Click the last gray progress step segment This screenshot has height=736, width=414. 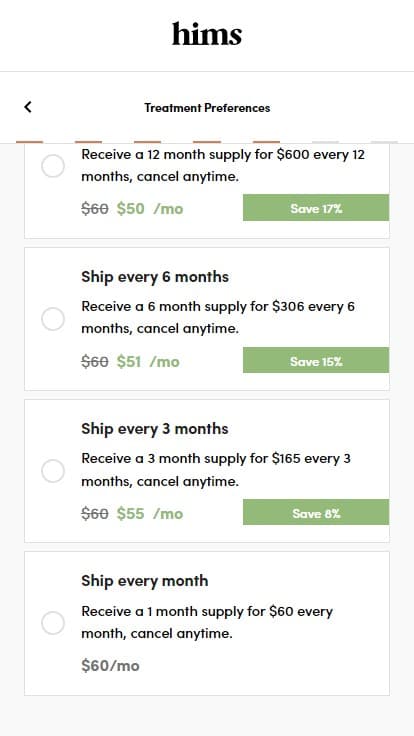[x=384, y=142]
